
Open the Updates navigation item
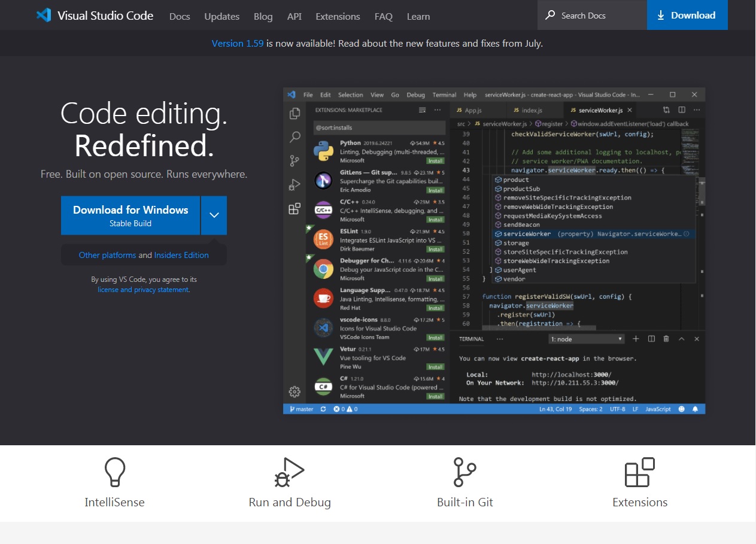click(221, 16)
